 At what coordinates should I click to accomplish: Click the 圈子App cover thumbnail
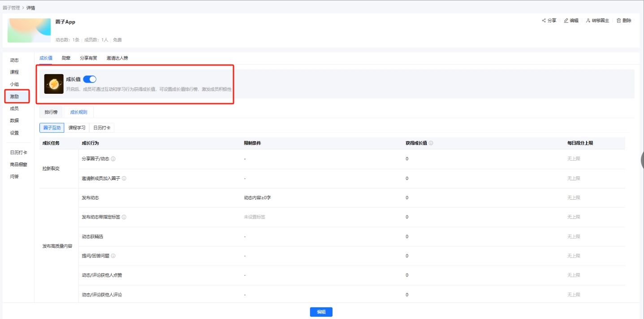pos(29,31)
